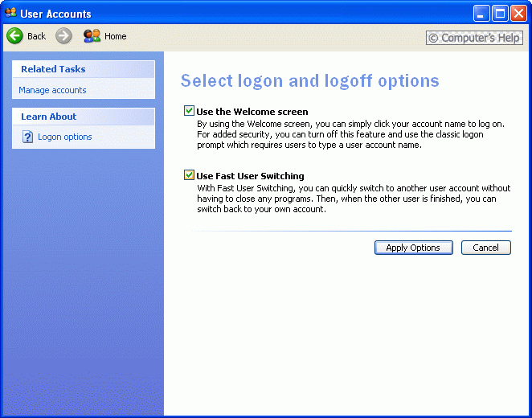This screenshot has height=418, width=532.
Task: Close the User Accounts window
Action: coord(519,13)
